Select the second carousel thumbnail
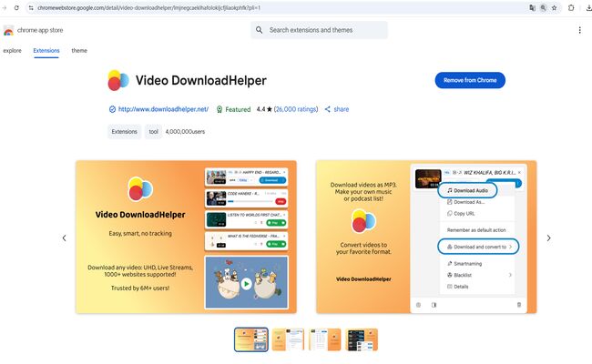Viewport: 592px width, 364px height. [288, 339]
